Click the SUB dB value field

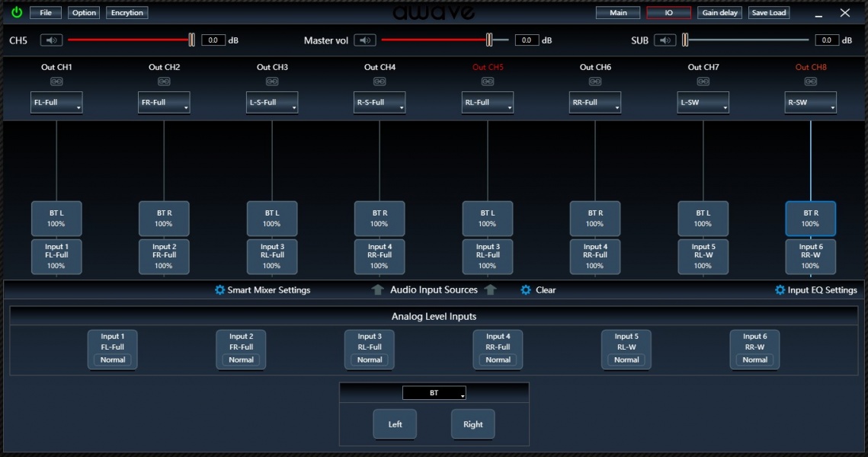tap(826, 40)
